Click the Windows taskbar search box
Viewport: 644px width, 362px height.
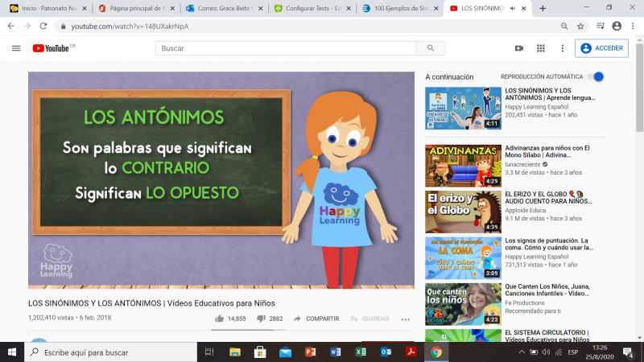pos(111,352)
